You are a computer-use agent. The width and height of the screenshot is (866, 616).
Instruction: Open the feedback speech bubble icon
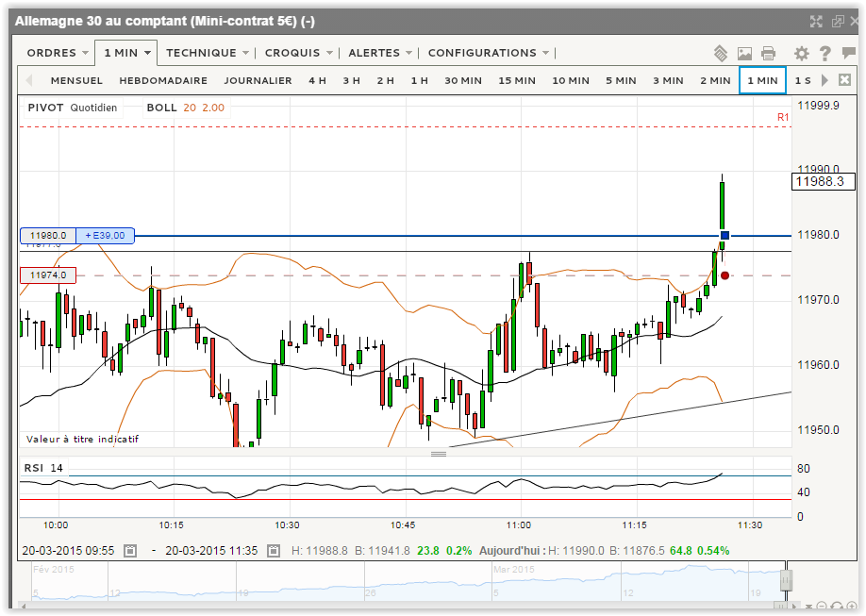coord(848,53)
